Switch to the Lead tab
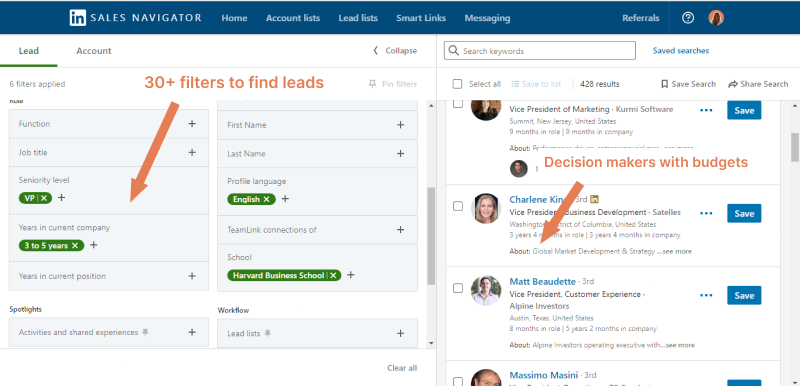Screen dimensions: 800x386 click(x=29, y=50)
